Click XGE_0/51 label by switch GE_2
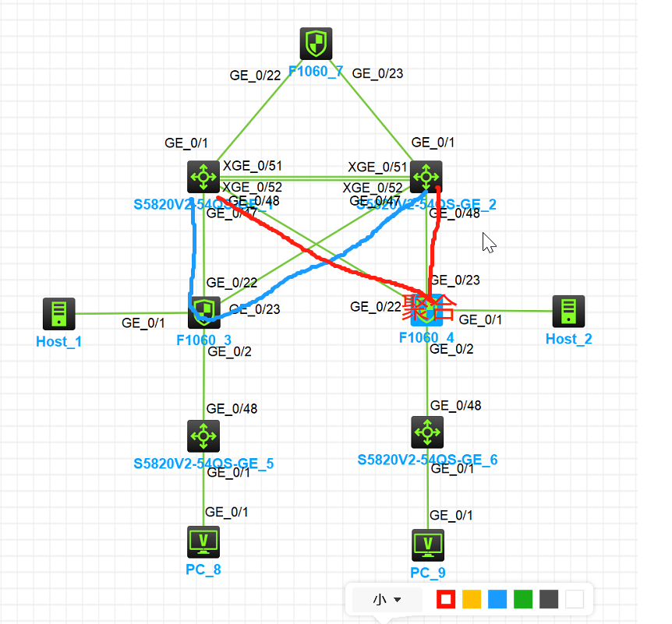Viewport: 672px width, 624px height. tap(377, 167)
